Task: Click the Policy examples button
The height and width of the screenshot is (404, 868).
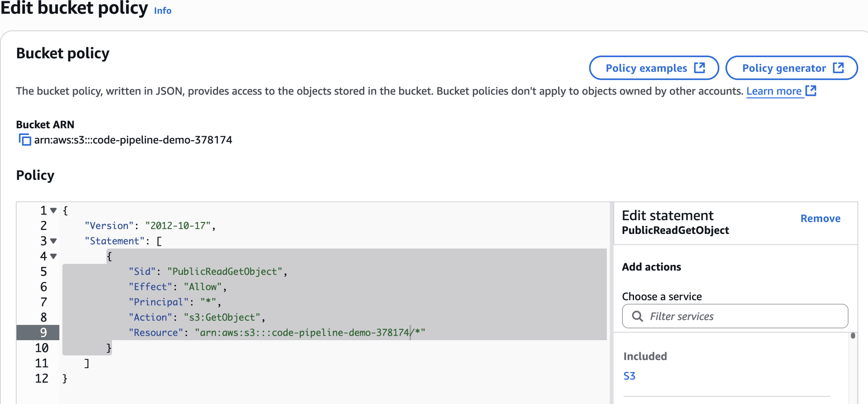Action: pyautogui.click(x=646, y=68)
